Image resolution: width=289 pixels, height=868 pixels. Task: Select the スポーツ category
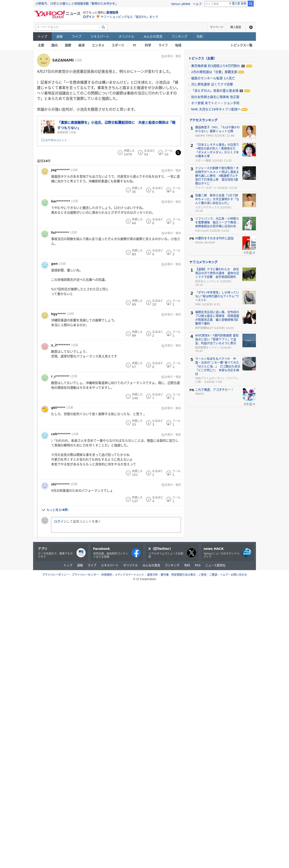tap(118, 46)
